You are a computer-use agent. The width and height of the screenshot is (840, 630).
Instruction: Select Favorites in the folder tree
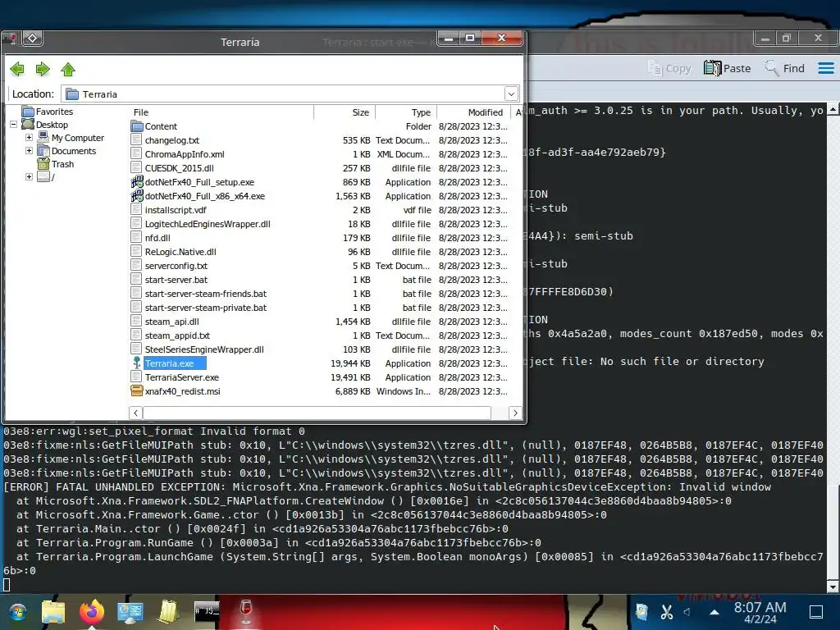pos(54,112)
